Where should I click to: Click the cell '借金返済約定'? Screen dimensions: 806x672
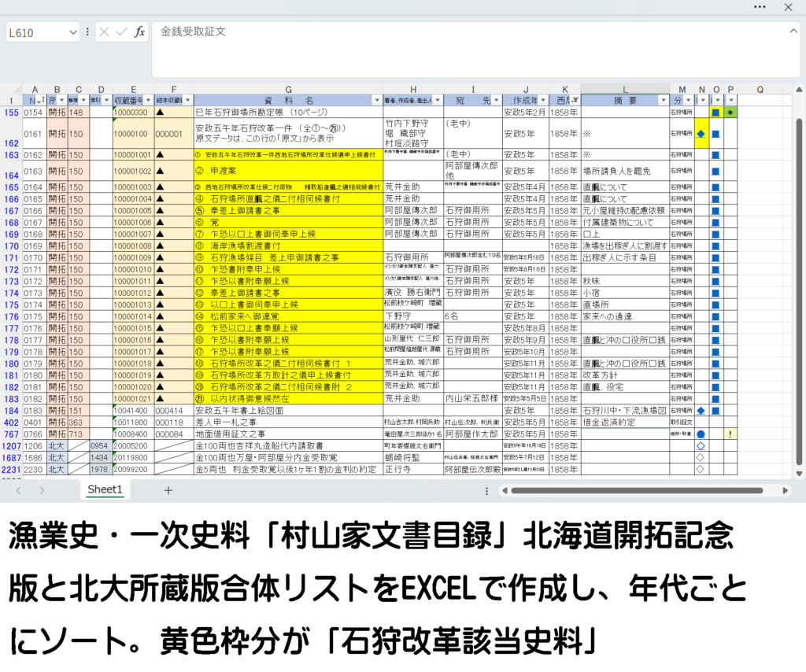click(x=625, y=423)
